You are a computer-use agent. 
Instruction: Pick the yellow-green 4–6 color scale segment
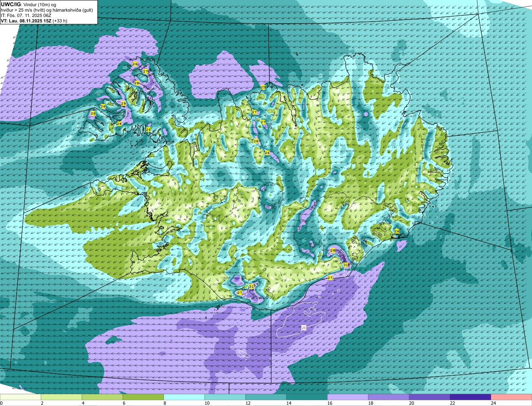click(x=103, y=397)
